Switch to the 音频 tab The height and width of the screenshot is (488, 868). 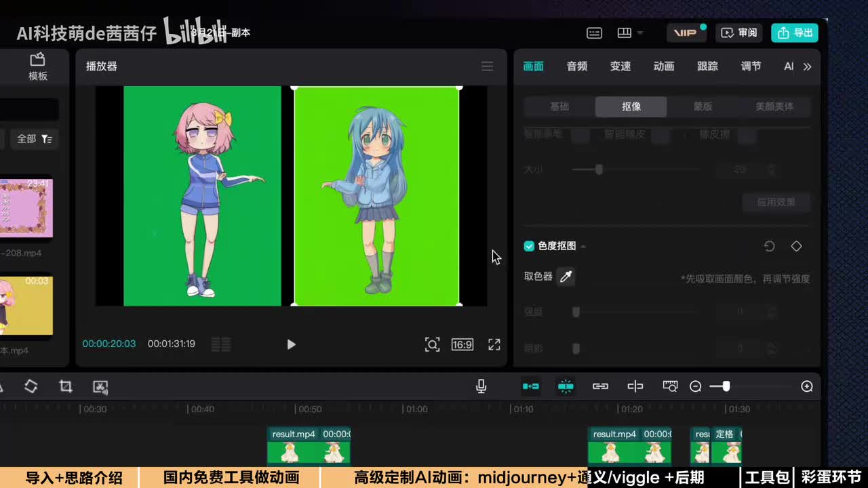coord(576,66)
